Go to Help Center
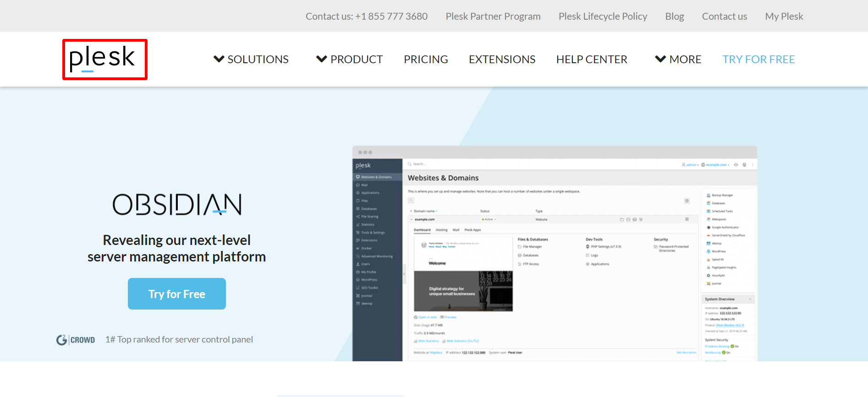868x397 pixels. point(592,60)
